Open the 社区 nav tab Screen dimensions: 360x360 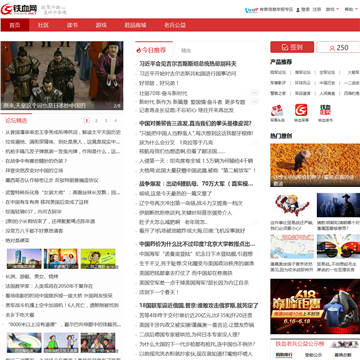click(x=43, y=25)
